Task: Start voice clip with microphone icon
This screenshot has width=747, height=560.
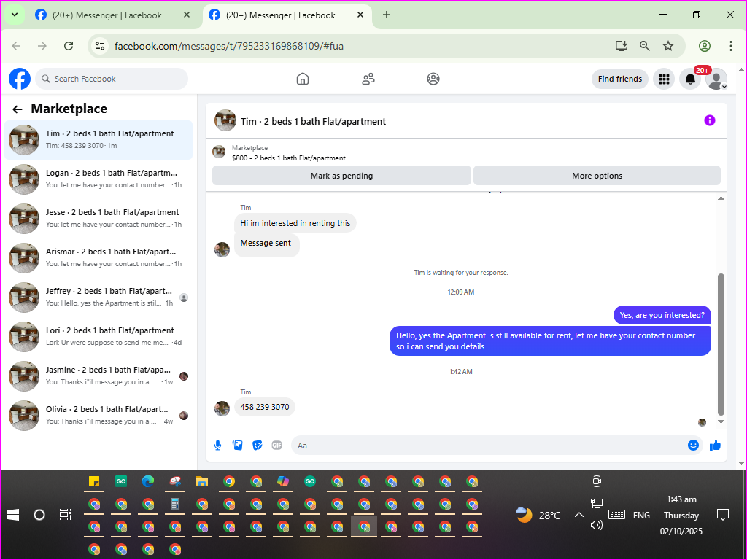Action: coord(217,446)
